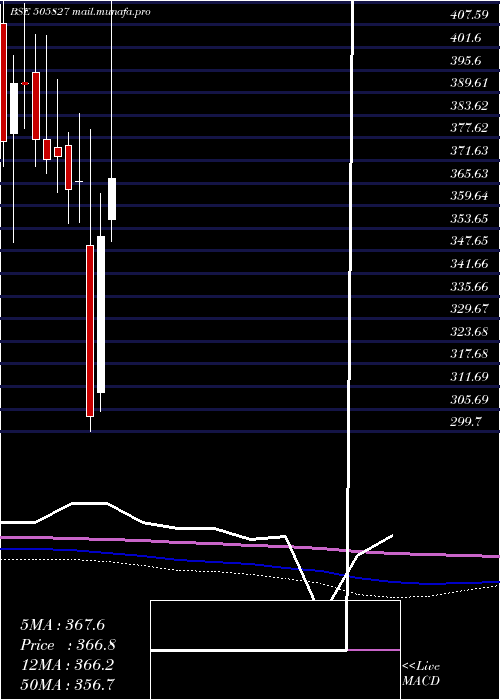500x700 pixels.
Task: Click the 359.64 price axis label
Action: [x=469, y=196]
